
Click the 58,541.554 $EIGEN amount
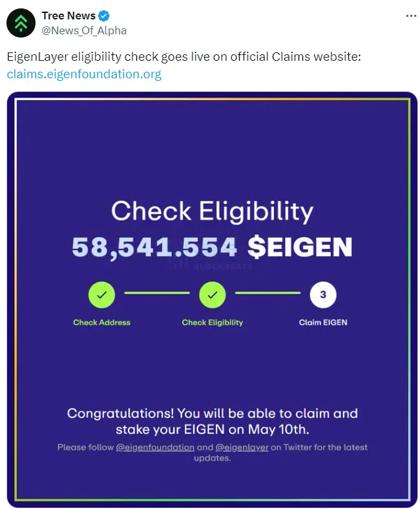[212, 247]
